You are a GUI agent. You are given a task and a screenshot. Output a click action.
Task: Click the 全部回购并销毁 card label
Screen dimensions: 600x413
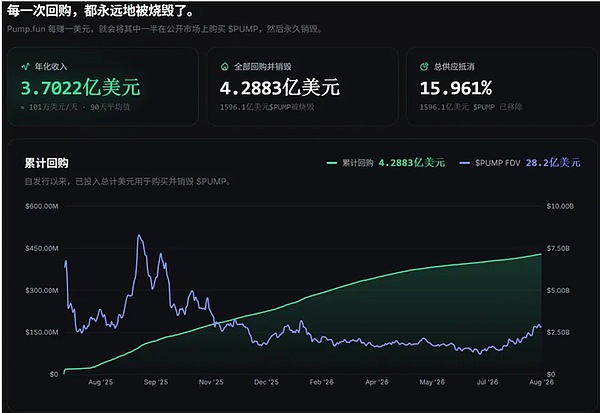[x=263, y=67]
